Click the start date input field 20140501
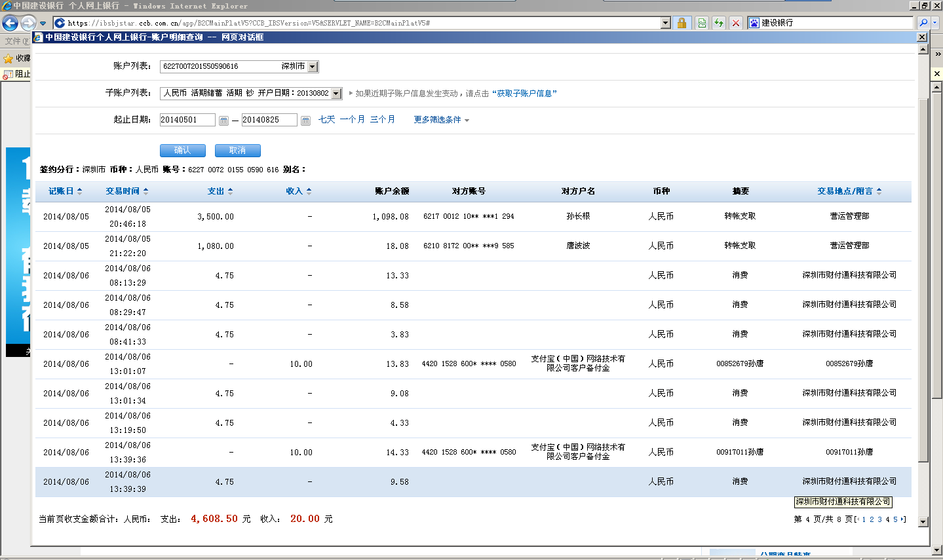943x560 pixels. (187, 120)
